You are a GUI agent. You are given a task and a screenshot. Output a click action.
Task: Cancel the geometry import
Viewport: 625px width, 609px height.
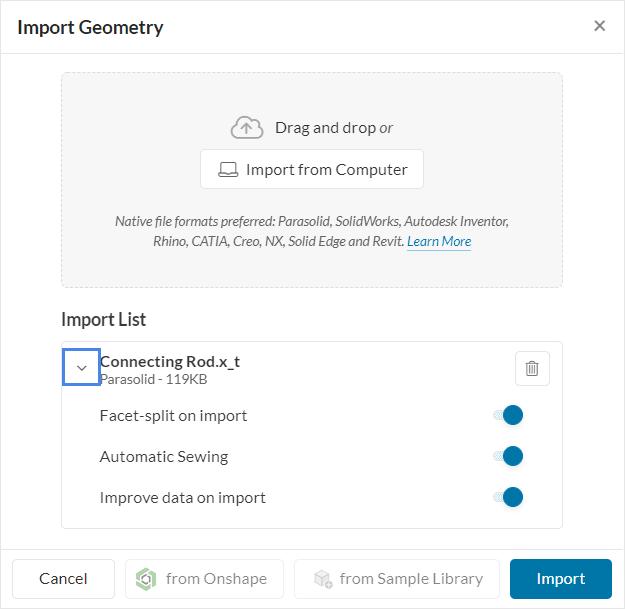coord(63,579)
